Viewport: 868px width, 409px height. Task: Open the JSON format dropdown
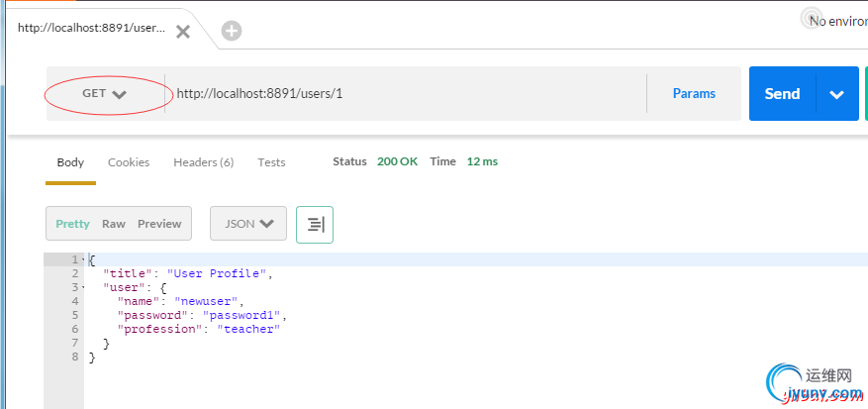pos(248,224)
